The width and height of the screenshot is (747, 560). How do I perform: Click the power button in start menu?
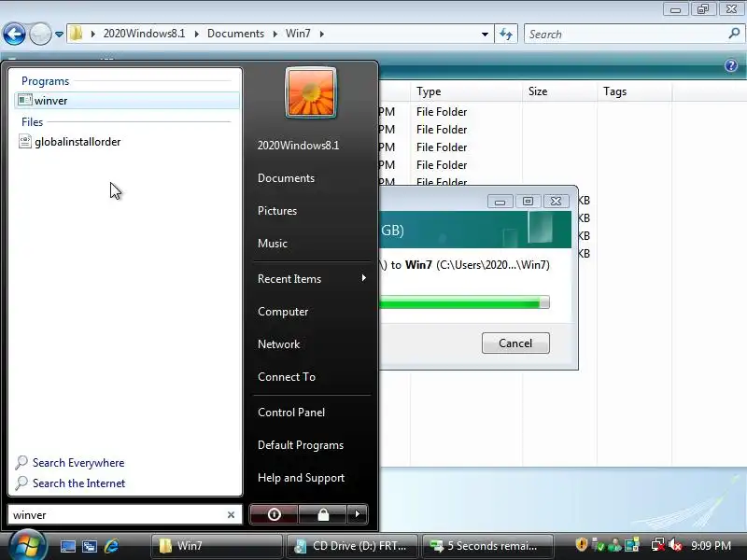click(274, 514)
